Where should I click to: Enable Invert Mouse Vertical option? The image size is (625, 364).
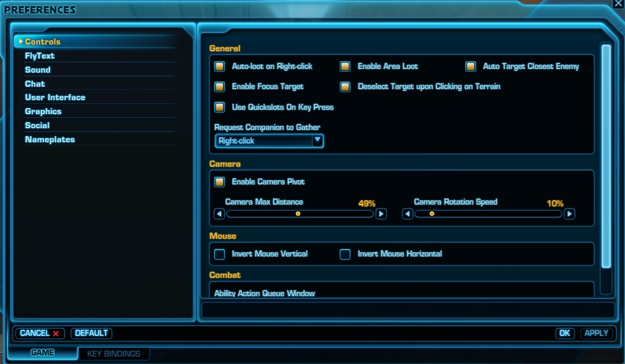pos(219,253)
